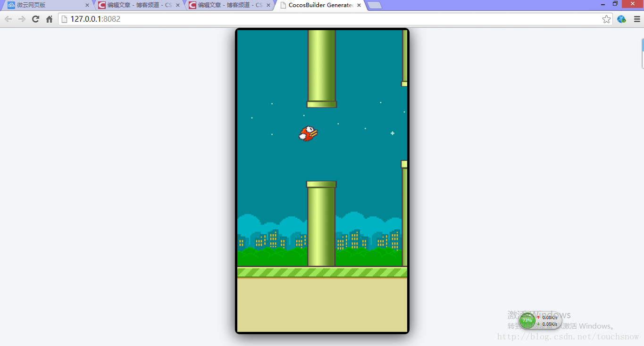Viewport: 644px width, 346px height.
Task: Click the red flappy bird in the game
Action: (x=308, y=133)
